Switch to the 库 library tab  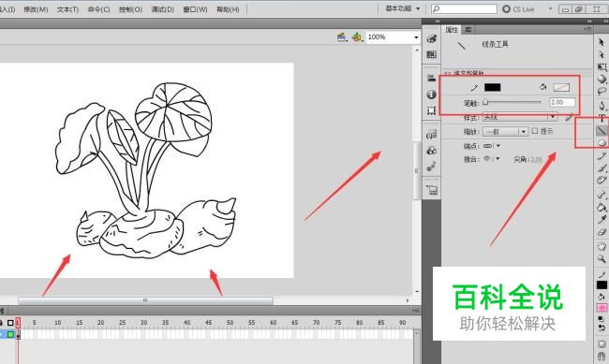click(x=468, y=30)
